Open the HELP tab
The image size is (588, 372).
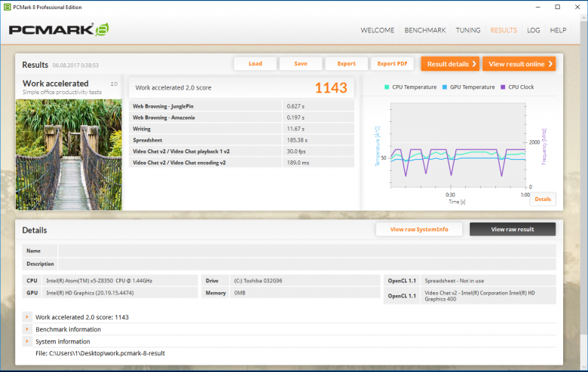[x=558, y=30]
